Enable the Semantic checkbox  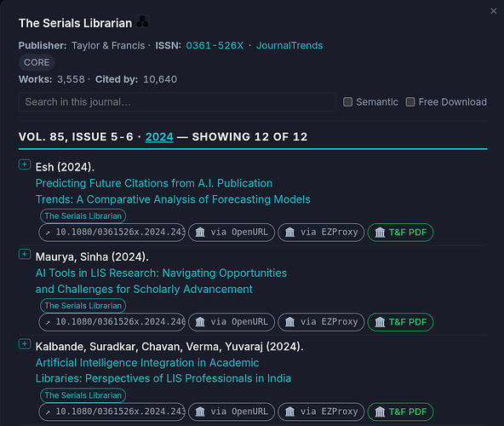tap(347, 102)
